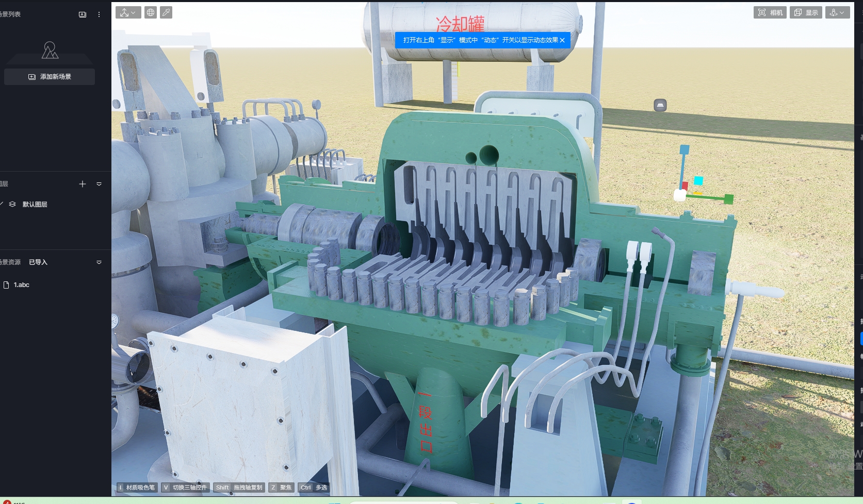Select the 1.abc imported file
Screen dimensions: 863x504
(x=22, y=285)
